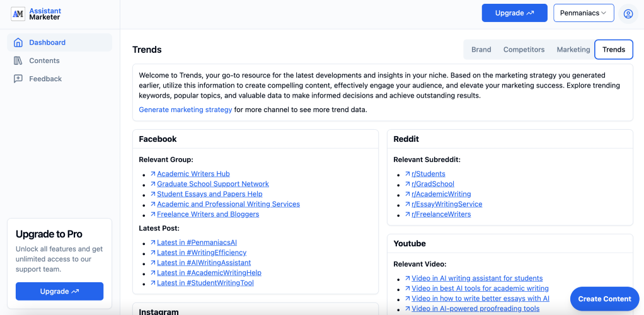Click the arrow icon beside Student Essays and Papers Help
Viewport: 644px width, 315px height.
[152, 194]
